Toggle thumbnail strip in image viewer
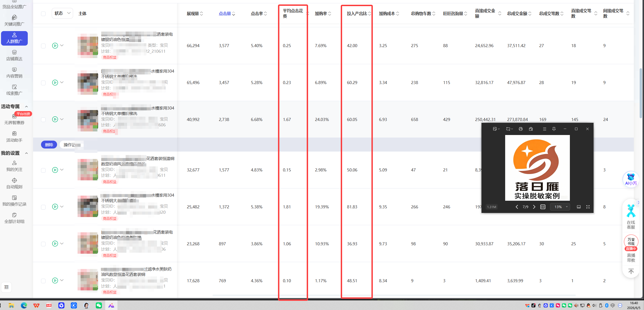Viewport: 644px width, 310px height. point(579,207)
